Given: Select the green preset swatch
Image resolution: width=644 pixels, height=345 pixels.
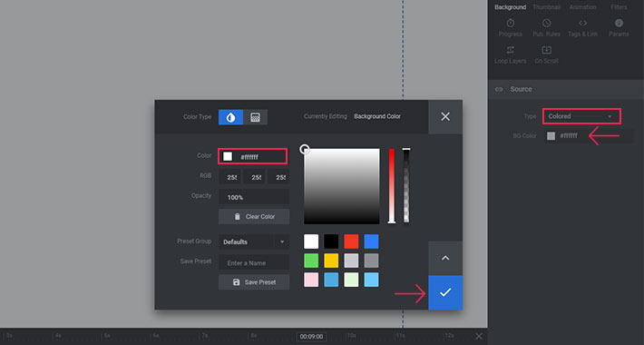Looking at the screenshot, I should [x=311, y=261].
